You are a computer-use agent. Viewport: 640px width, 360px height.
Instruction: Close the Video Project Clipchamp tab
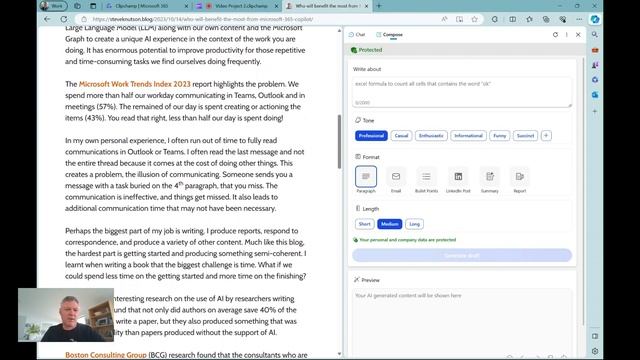[x=276, y=6]
